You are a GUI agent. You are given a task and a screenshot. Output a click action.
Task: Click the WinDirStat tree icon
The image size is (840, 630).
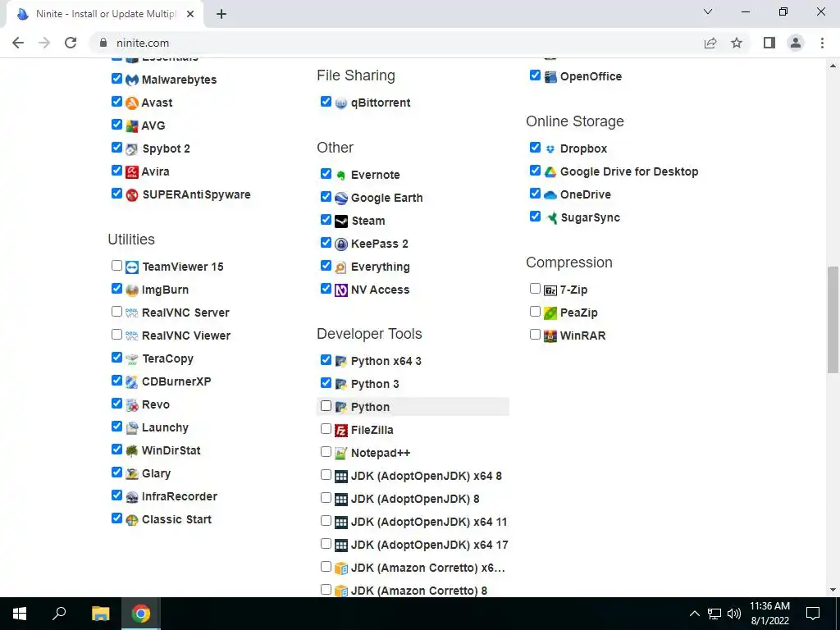click(x=132, y=450)
